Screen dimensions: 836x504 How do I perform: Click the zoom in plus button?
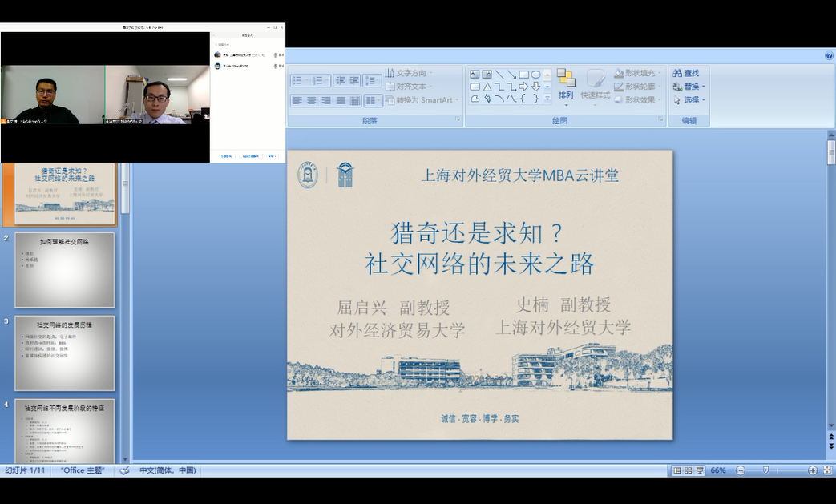(813, 470)
